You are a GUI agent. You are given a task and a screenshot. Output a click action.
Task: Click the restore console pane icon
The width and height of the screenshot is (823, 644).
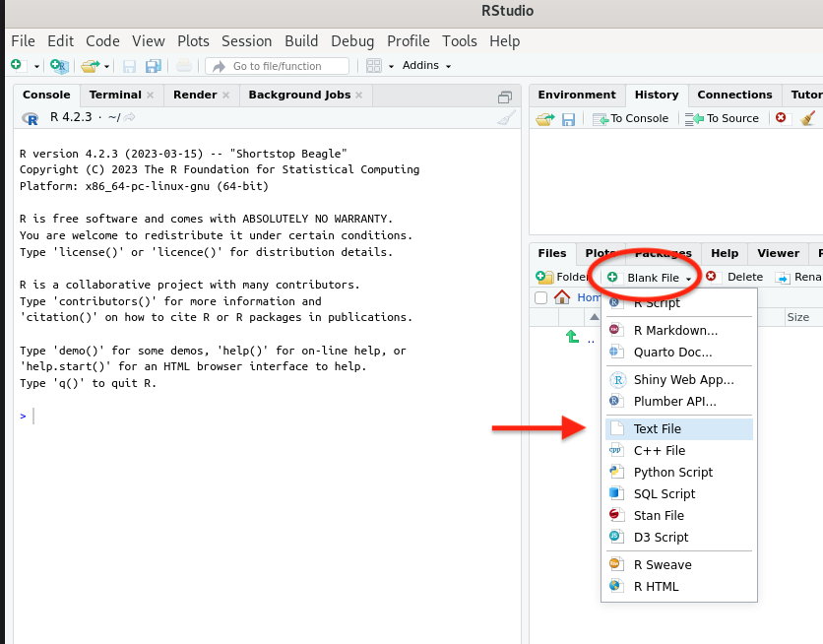tap(505, 97)
